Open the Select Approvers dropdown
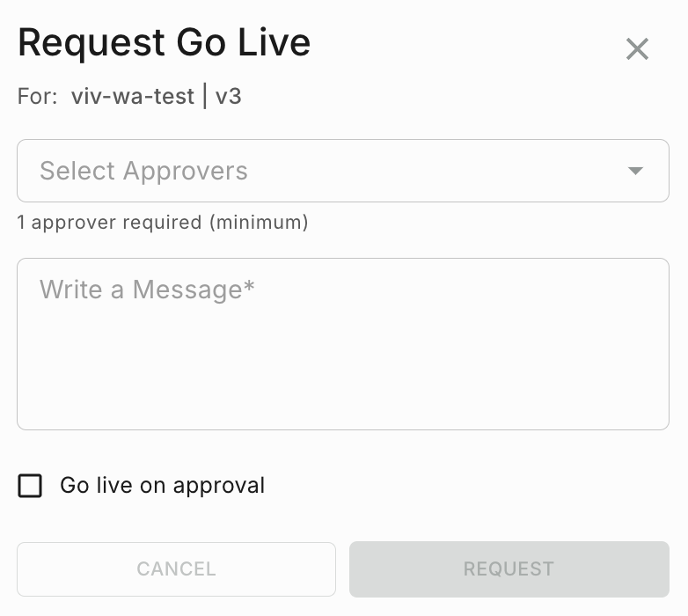The width and height of the screenshot is (688, 616). [342, 171]
